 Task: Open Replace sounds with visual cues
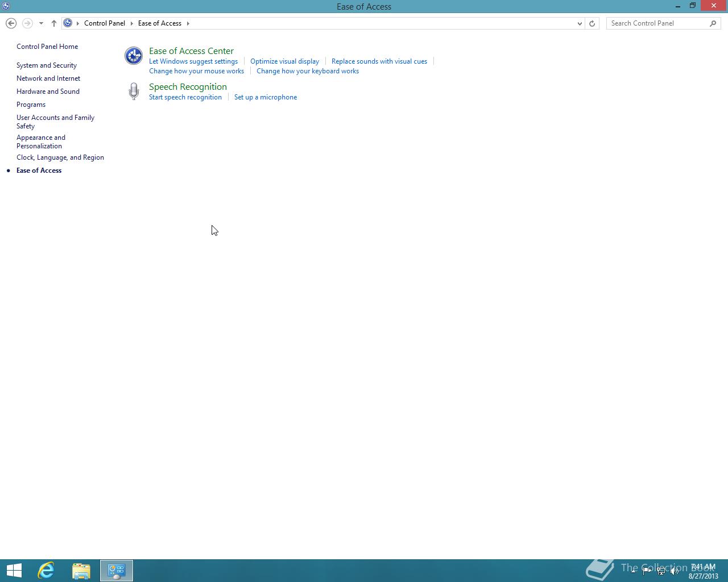click(379, 61)
